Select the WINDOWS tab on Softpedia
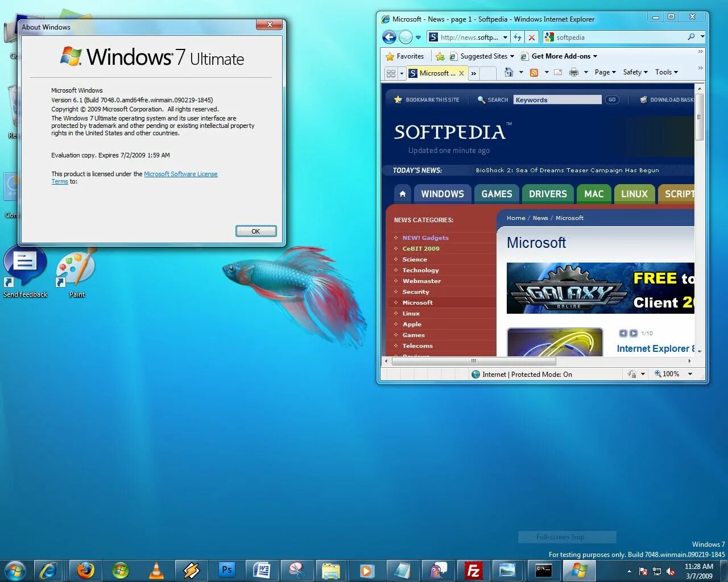 tap(442, 194)
